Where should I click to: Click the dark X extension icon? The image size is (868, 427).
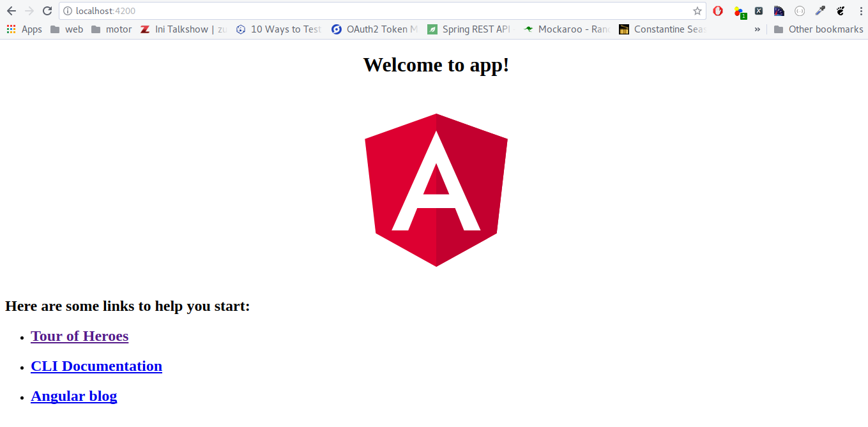click(759, 11)
